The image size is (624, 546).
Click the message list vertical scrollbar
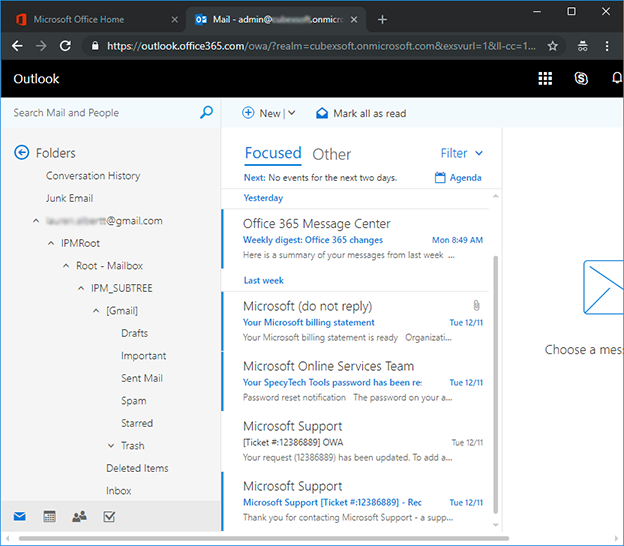click(x=495, y=384)
